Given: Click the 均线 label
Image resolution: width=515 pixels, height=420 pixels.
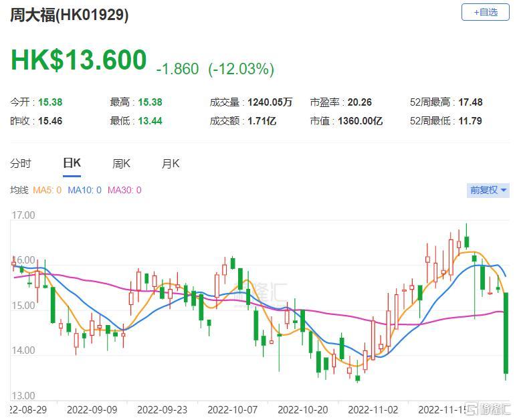Looking at the screenshot, I should pos(19,190).
